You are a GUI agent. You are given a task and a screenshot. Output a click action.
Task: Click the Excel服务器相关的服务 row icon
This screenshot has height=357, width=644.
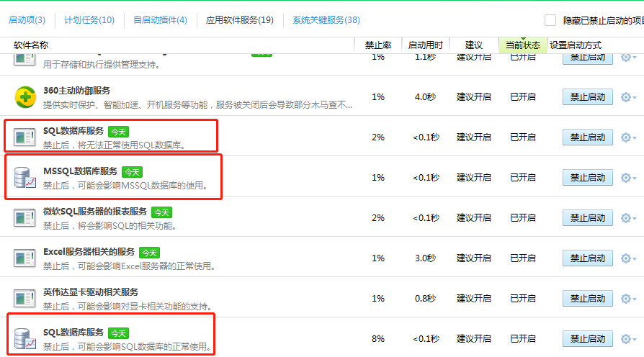(24, 258)
